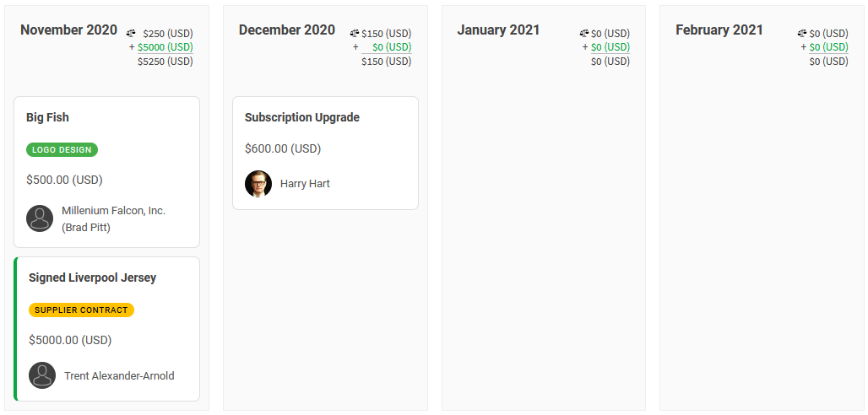Image resolution: width=868 pixels, height=415 pixels.
Task: Click the SUPPLIER CONTRACT yellow tag
Action: pyautogui.click(x=81, y=310)
